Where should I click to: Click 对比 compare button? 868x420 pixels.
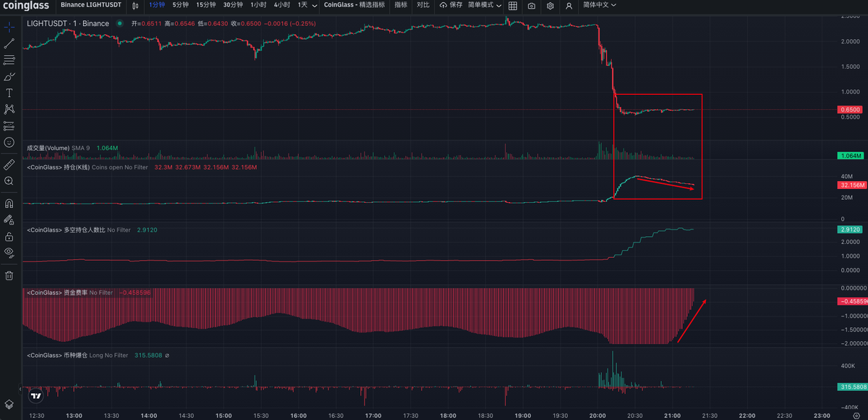pyautogui.click(x=423, y=5)
